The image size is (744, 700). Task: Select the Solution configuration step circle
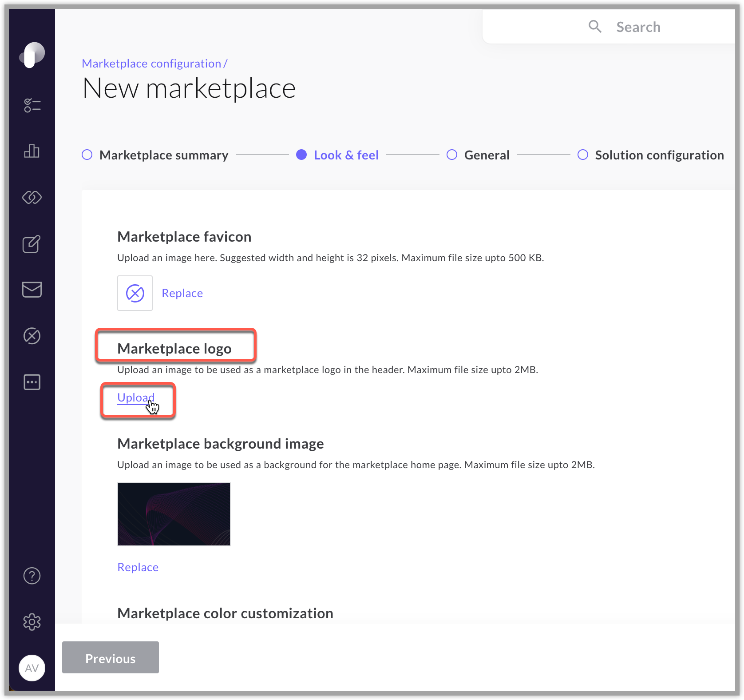pos(582,155)
